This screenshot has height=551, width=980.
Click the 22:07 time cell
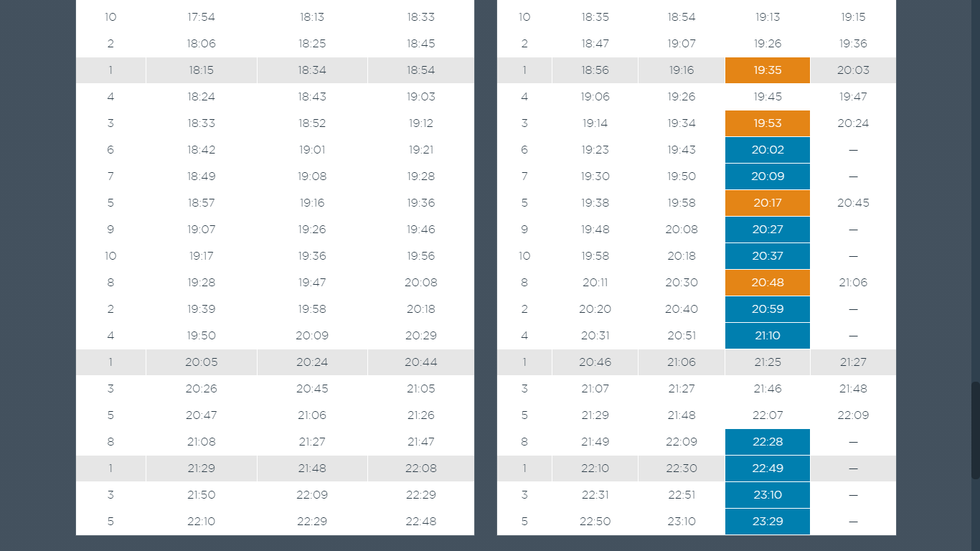(768, 415)
